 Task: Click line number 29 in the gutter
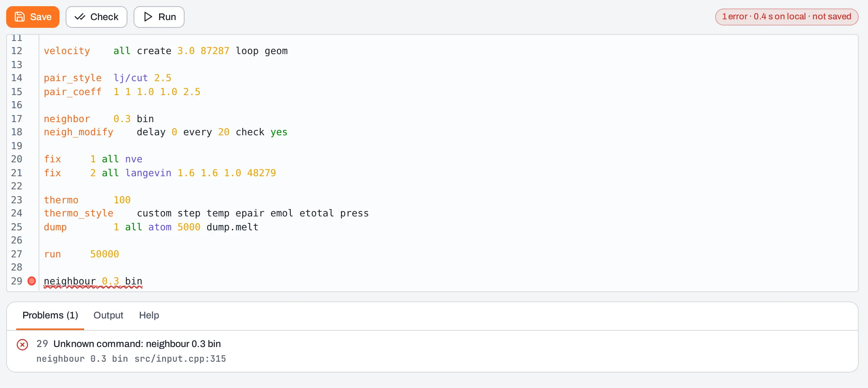(x=17, y=281)
